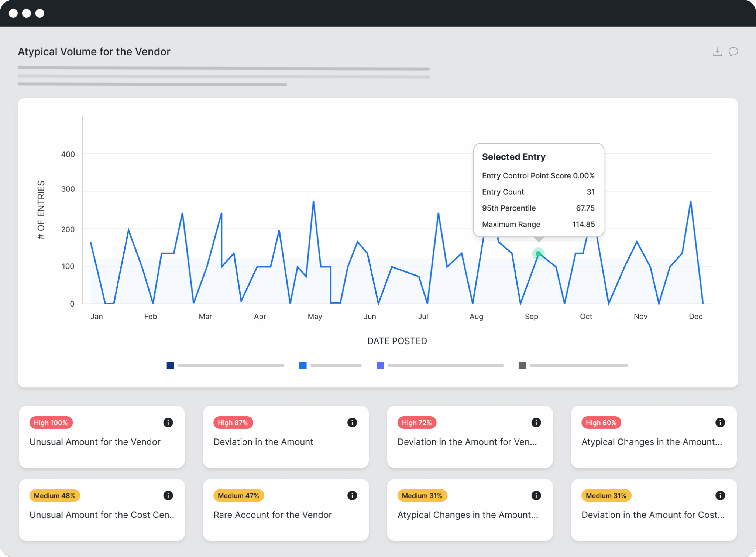This screenshot has width=756, height=557.
Task: Toggle the dark navy series legend marker
Action: pos(170,365)
